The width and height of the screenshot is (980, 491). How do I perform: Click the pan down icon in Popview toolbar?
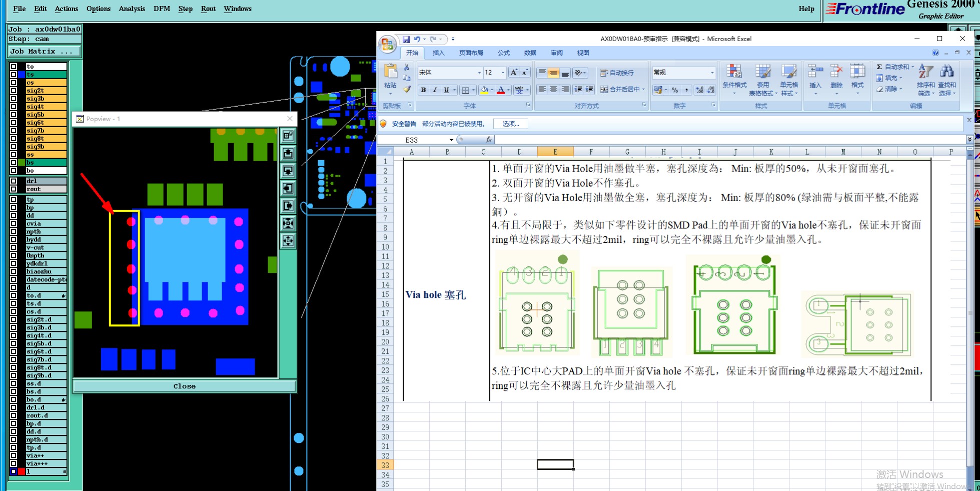point(288,171)
